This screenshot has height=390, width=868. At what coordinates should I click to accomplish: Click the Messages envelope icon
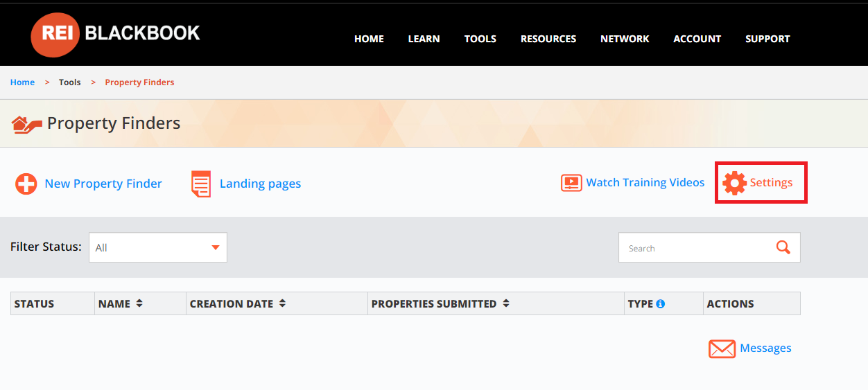(722, 348)
